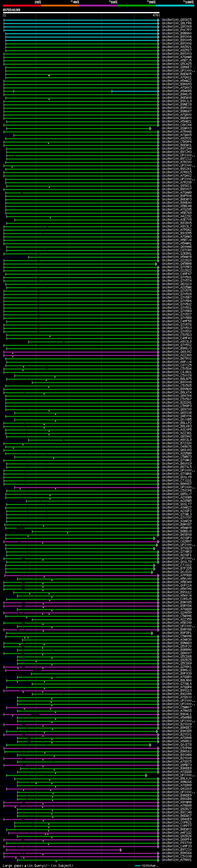
Task: Open hit UniRef100_P0C7P7
Action: pos(177,30)
